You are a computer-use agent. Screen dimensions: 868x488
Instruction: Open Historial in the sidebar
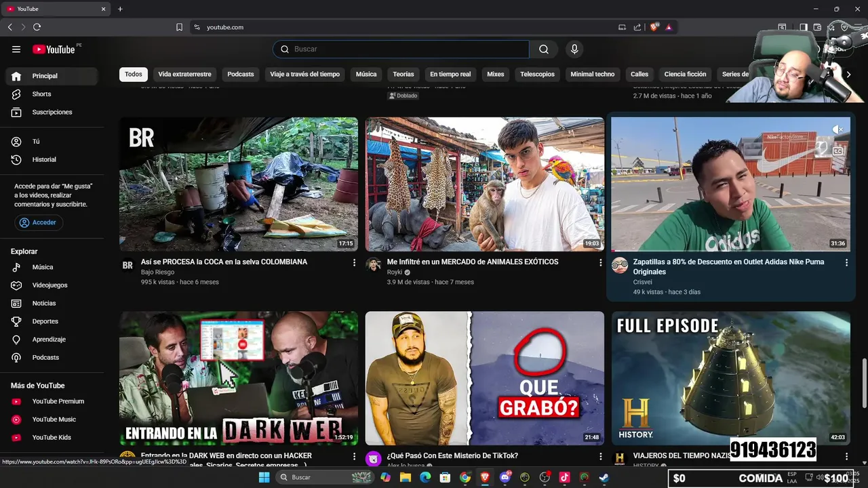pyautogui.click(x=52, y=159)
